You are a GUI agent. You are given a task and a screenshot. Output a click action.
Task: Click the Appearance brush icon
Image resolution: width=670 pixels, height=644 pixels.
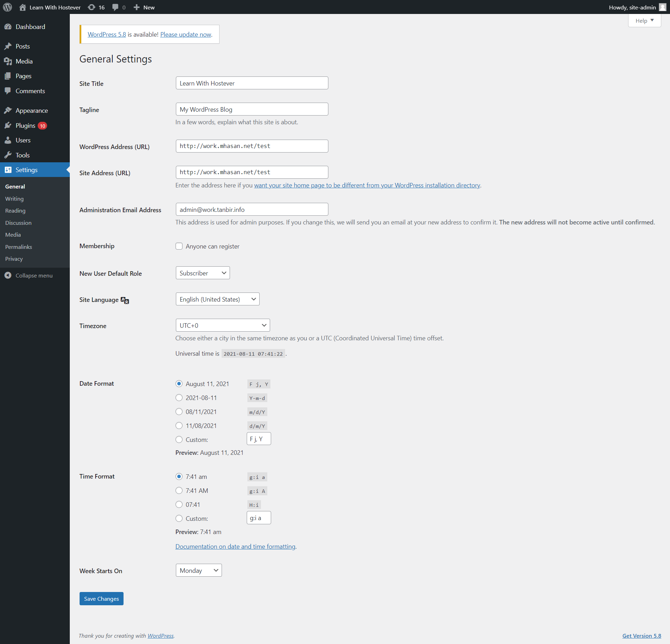(8, 110)
